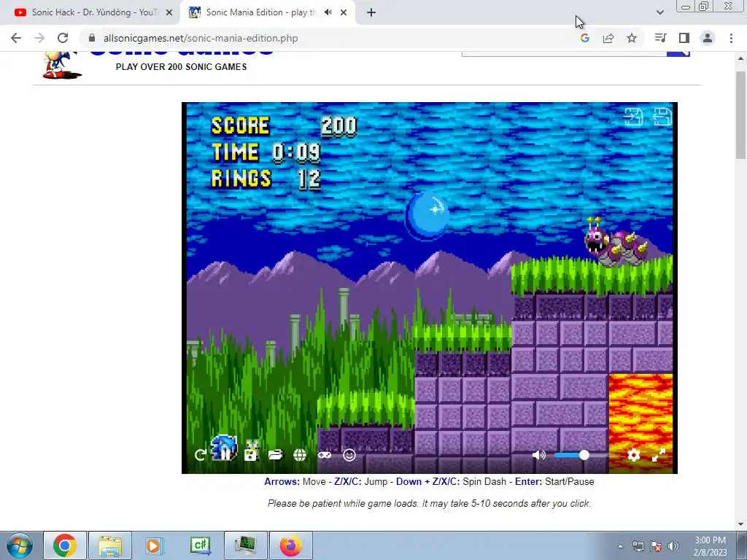The width and height of the screenshot is (747, 560).
Task: Save game state using the floppy icon
Action: [250, 455]
